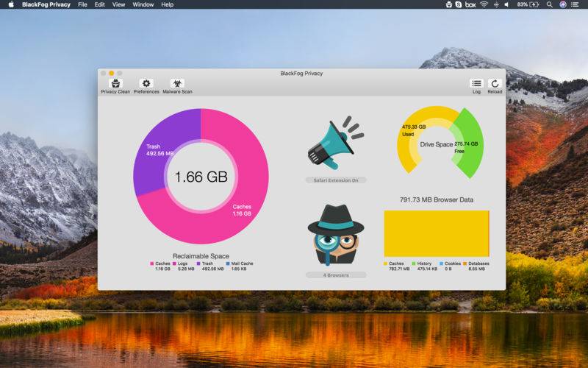The image size is (588, 368).
Task: Click the 4 Browsers button
Action: pos(336,275)
